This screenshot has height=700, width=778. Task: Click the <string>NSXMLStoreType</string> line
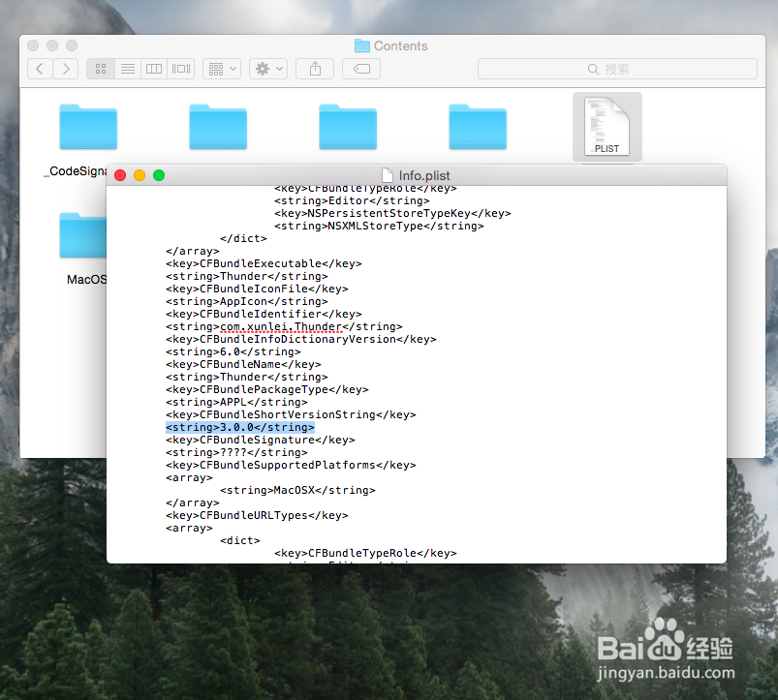pos(379,226)
